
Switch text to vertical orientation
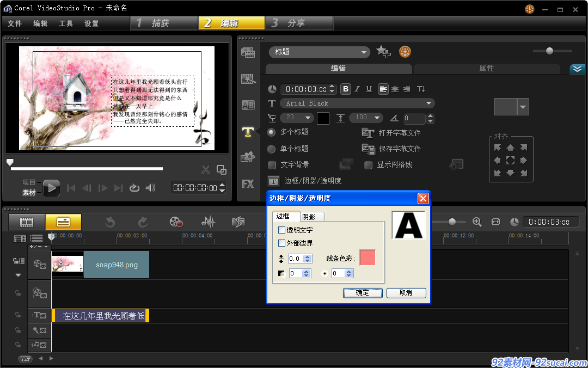[421, 89]
